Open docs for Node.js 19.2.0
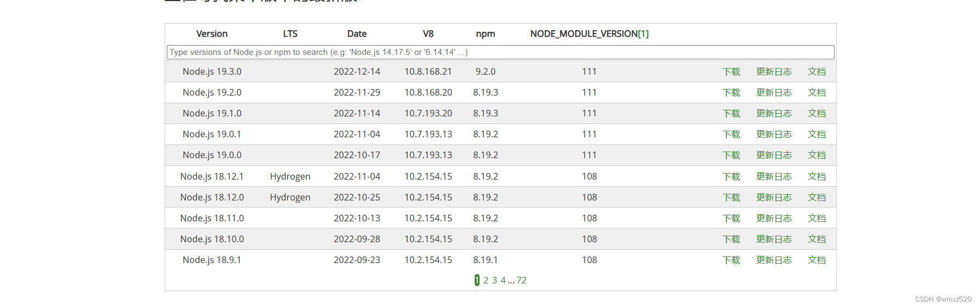 pos(816,93)
